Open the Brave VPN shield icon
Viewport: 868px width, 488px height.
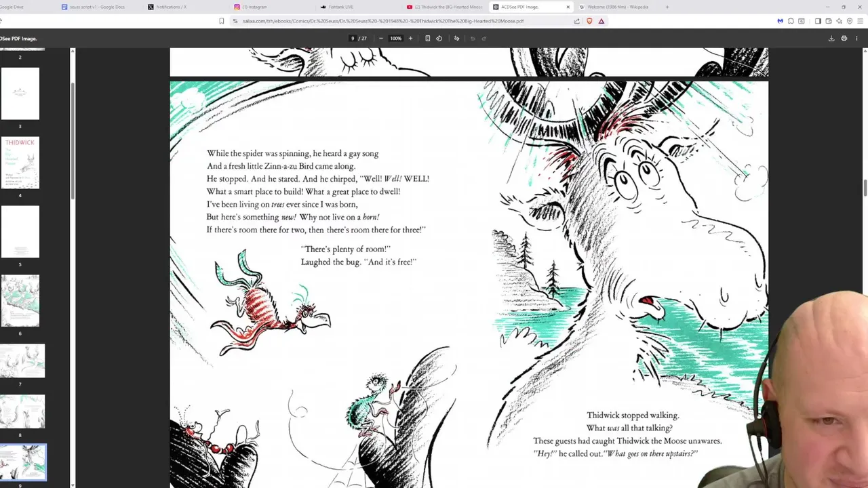(x=850, y=21)
